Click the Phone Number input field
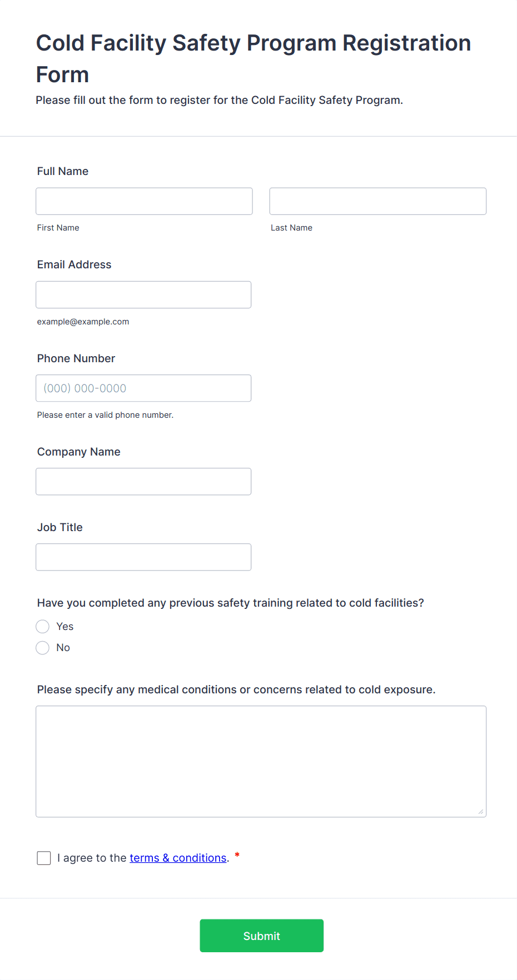517x980 pixels. point(143,388)
